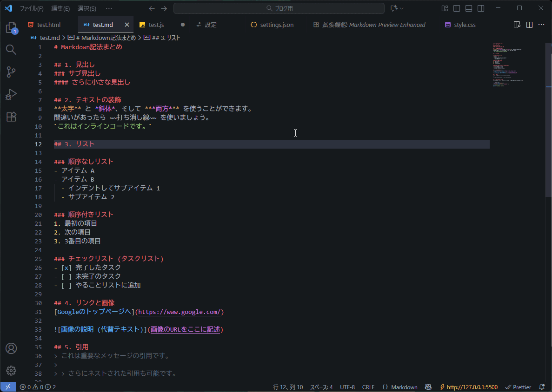Split the editor into two columns
552x392 pixels.
[x=529, y=25]
